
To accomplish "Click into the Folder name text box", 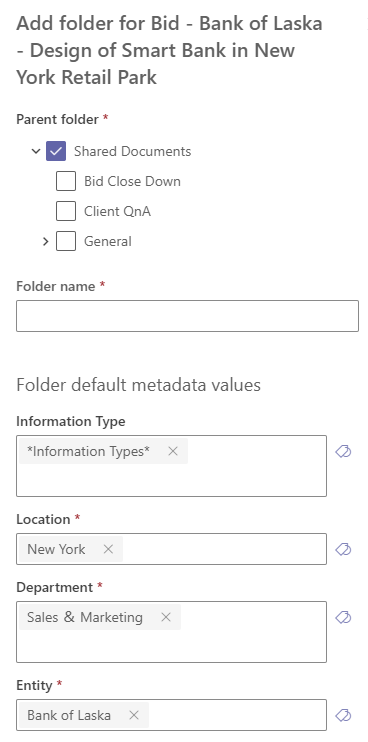I will click(x=187, y=316).
